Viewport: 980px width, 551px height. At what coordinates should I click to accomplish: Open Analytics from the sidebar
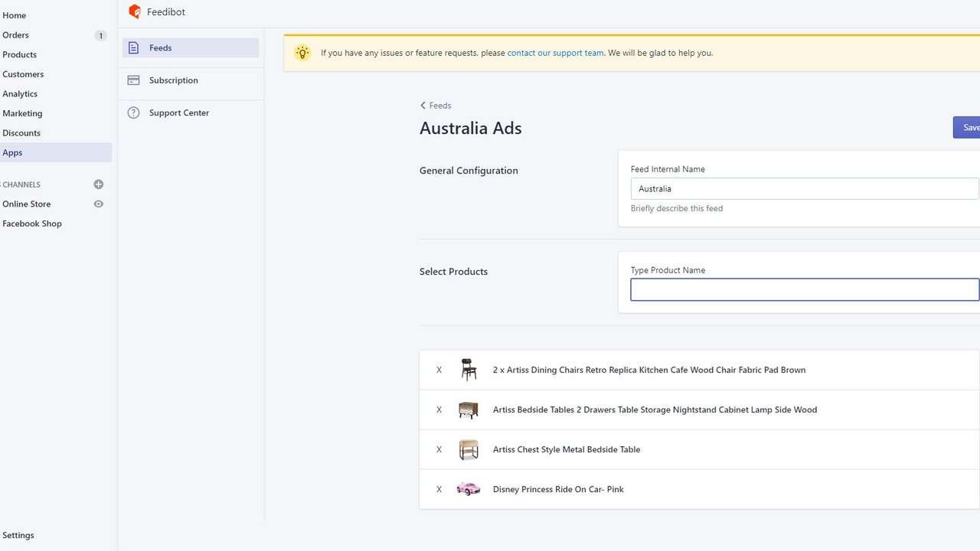20,93
